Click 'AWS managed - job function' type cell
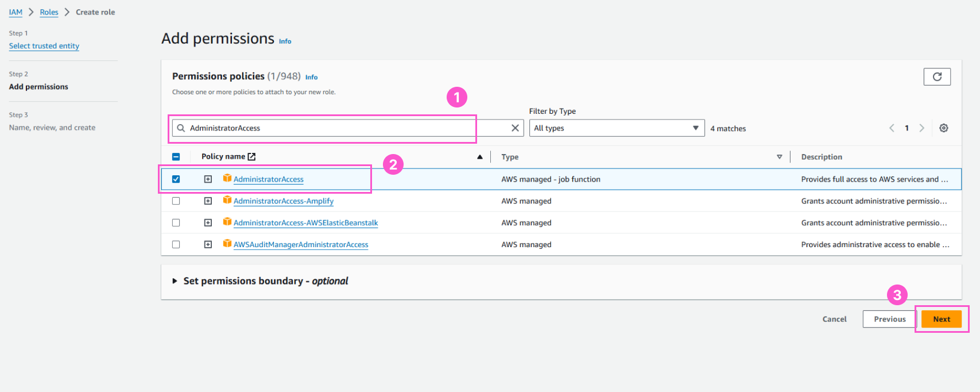The width and height of the screenshot is (980, 392). [551, 179]
